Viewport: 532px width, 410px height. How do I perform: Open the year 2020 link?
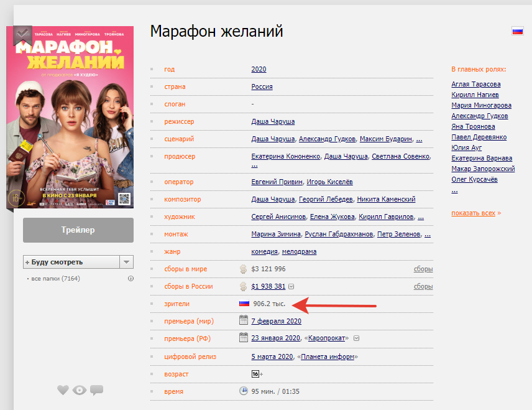[x=259, y=69]
